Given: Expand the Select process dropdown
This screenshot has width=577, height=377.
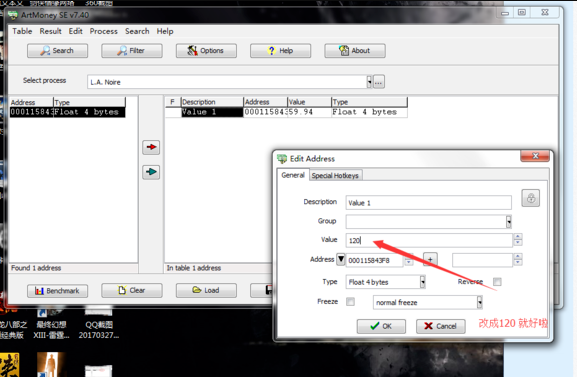Looking at the screenshot, I should (x=369, y=82).
